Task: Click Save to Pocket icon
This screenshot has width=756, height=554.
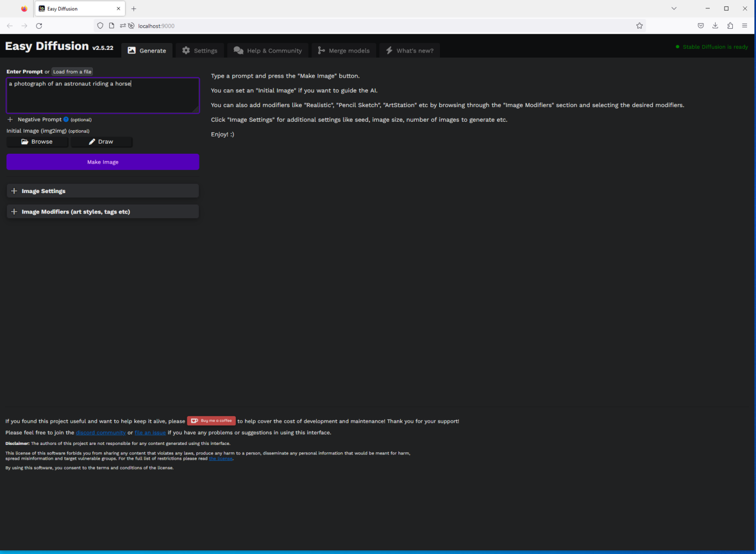Action: point(700,26)
